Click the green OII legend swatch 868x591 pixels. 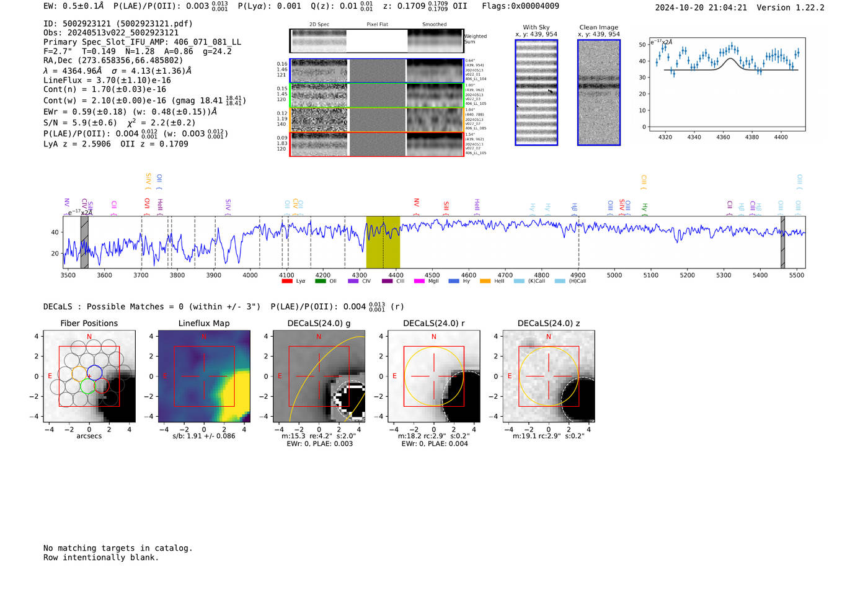click(x=320, y=281)
